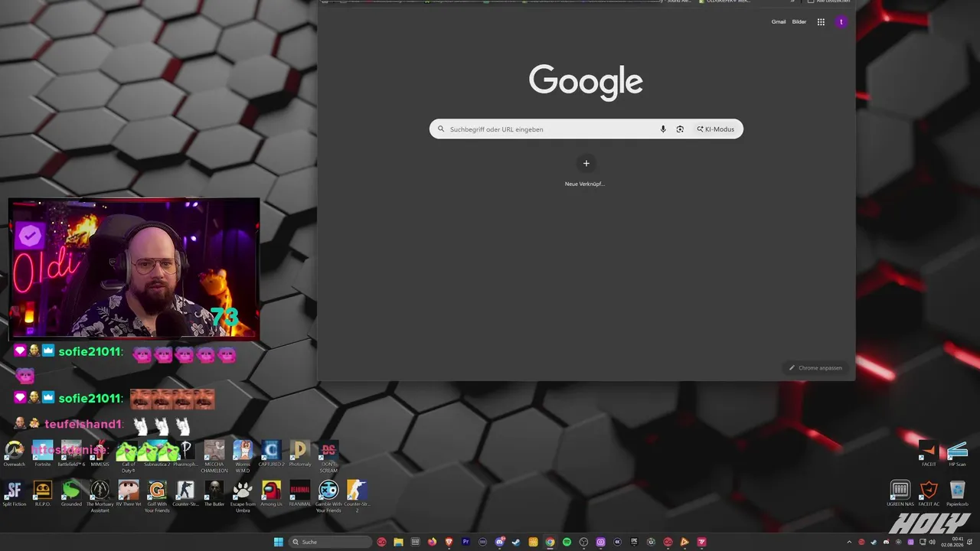Launch Gamble With Your Friends shortcut

click(328, 497)
